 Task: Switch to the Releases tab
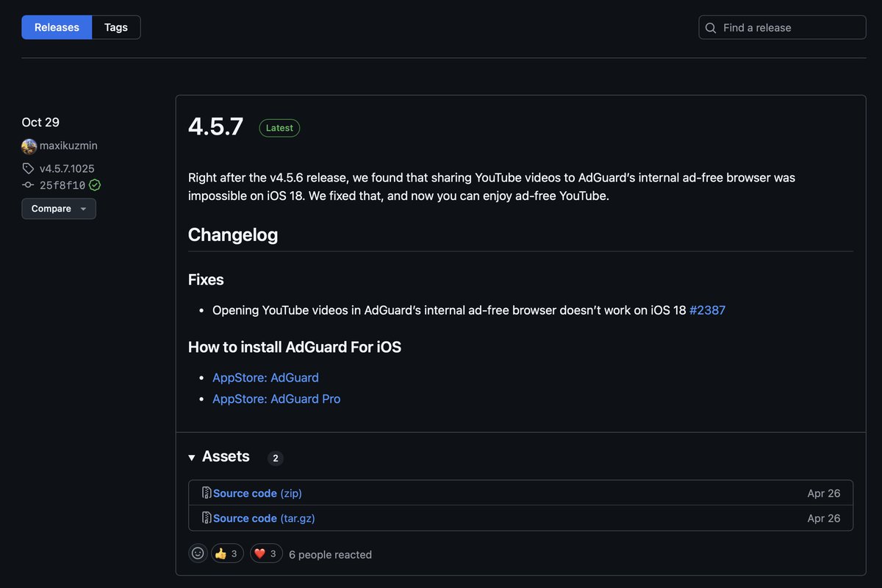pyautogui.click(x=57, y=27)
